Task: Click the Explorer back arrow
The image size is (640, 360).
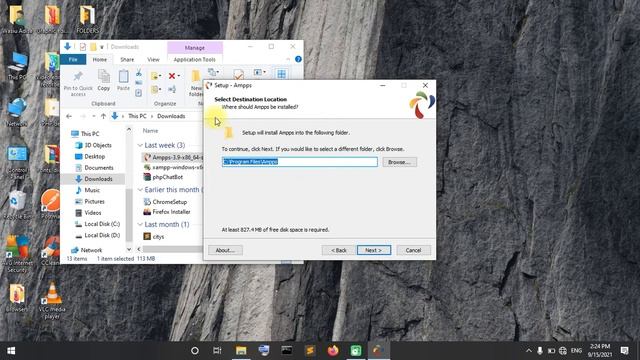Action: click(69, 116)
